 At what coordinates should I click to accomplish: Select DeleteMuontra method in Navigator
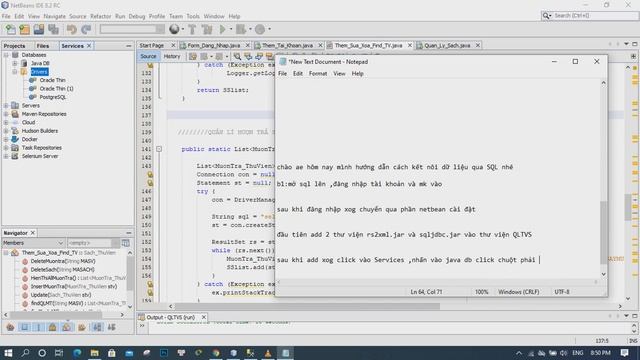pos(63,261)
